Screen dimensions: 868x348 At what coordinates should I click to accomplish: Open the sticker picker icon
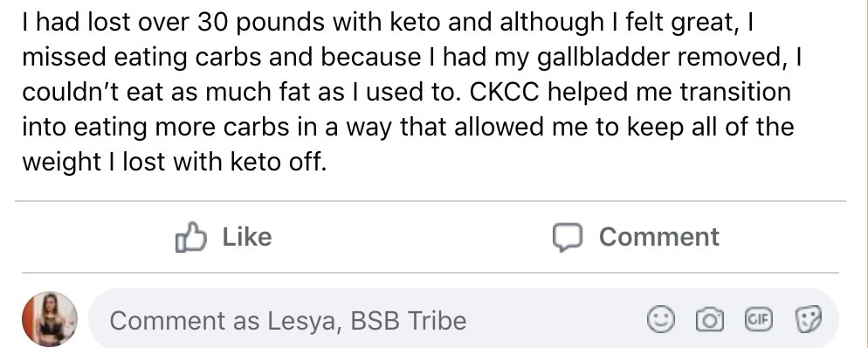click(809, 320)
